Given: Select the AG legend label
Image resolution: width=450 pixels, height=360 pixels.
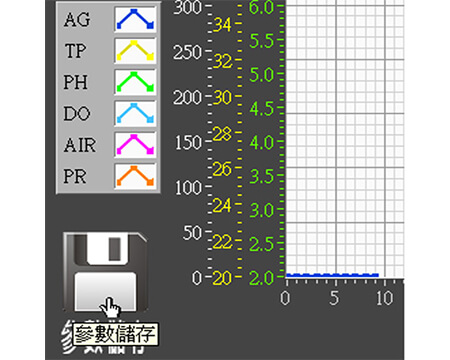Looking at the screenshot, I should [x=77, y=20].
